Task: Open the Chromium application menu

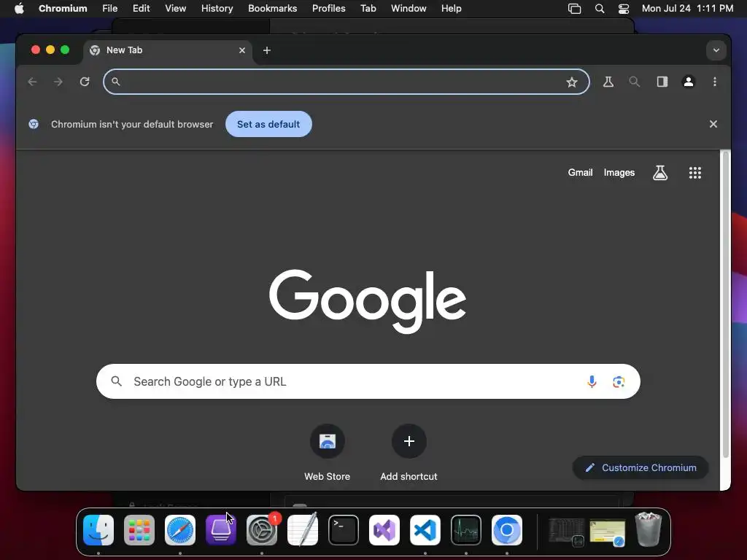Action: (x=63, y=9)
